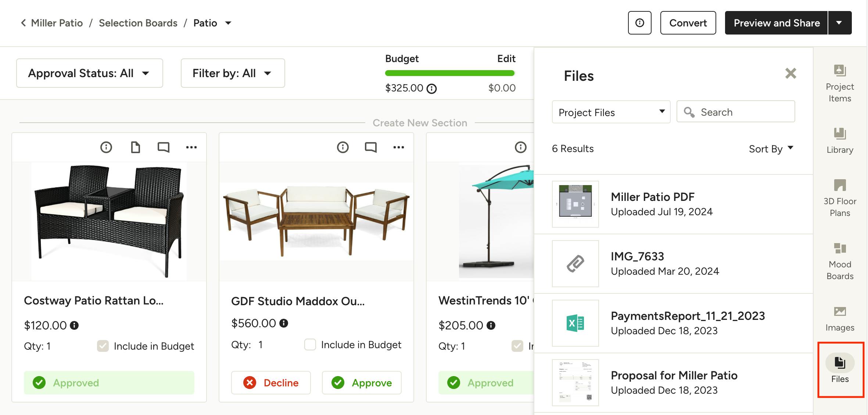The width and height of the screenshot is (868, 415).
Task: Open the GDF Studio item's three-dot menu
Action: 398,147
